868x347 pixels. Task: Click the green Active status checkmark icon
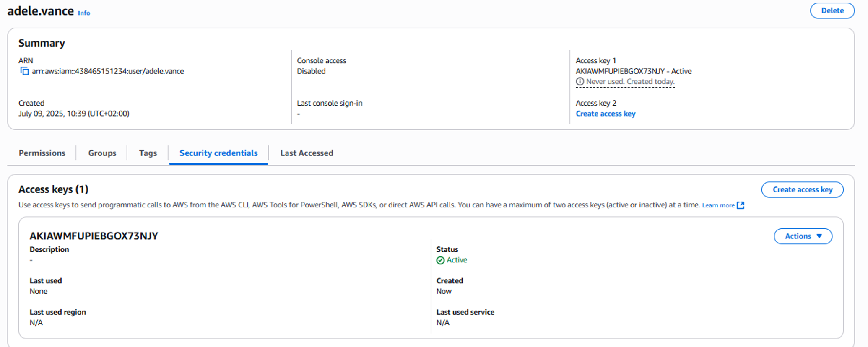(440, 260)
